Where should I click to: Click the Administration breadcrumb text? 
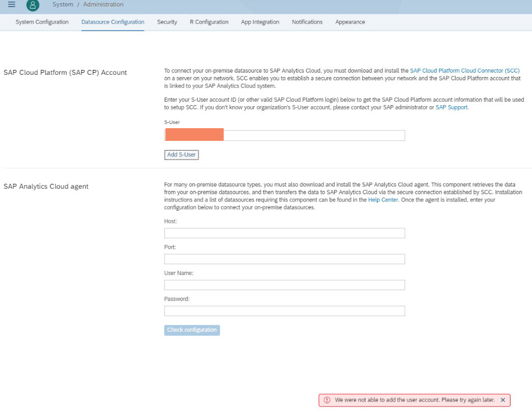coord(103,4)
